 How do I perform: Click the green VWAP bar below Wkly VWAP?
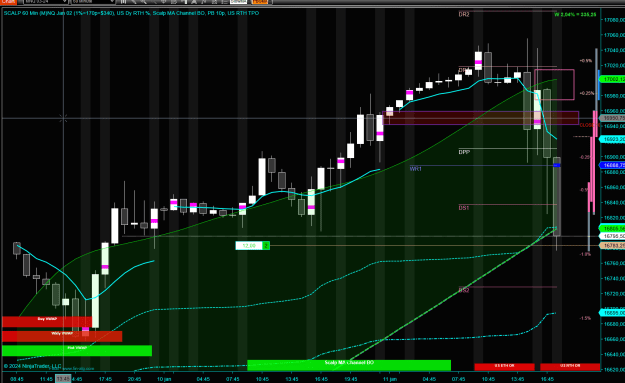coord(77,350)
